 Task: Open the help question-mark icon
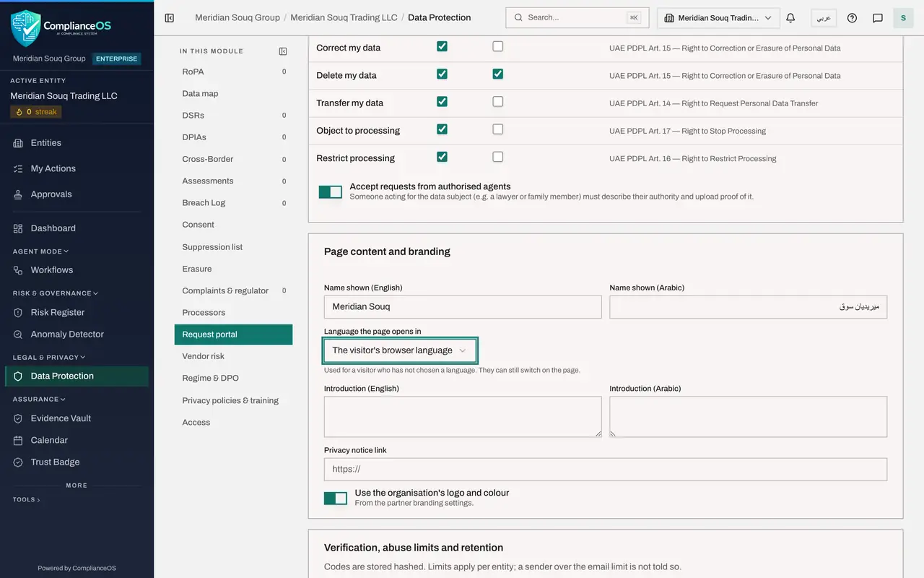[852, 18]
